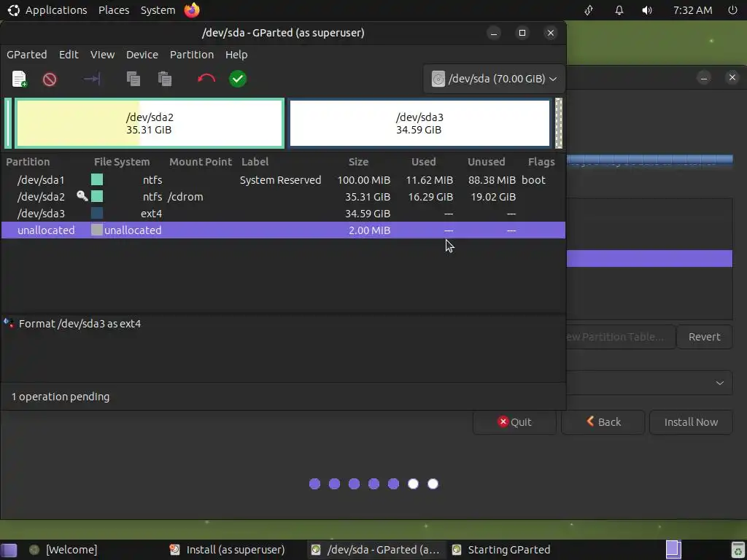Sort by the Size column header
Screen dimensions: 747x560
358,162
